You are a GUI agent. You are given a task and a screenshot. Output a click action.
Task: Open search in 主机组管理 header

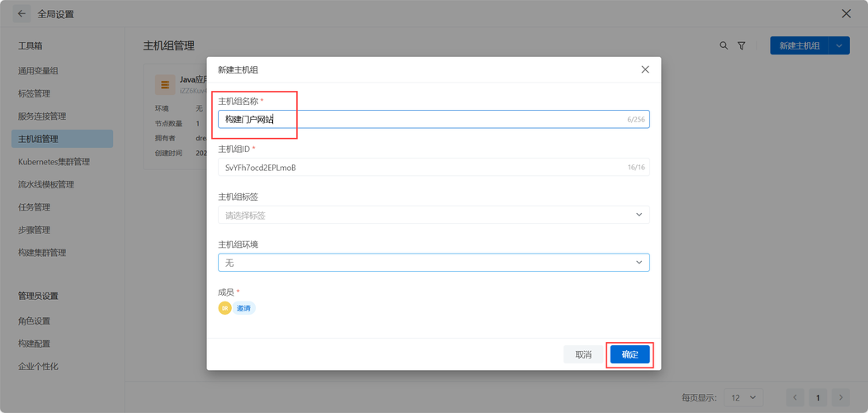coord(724,45)
